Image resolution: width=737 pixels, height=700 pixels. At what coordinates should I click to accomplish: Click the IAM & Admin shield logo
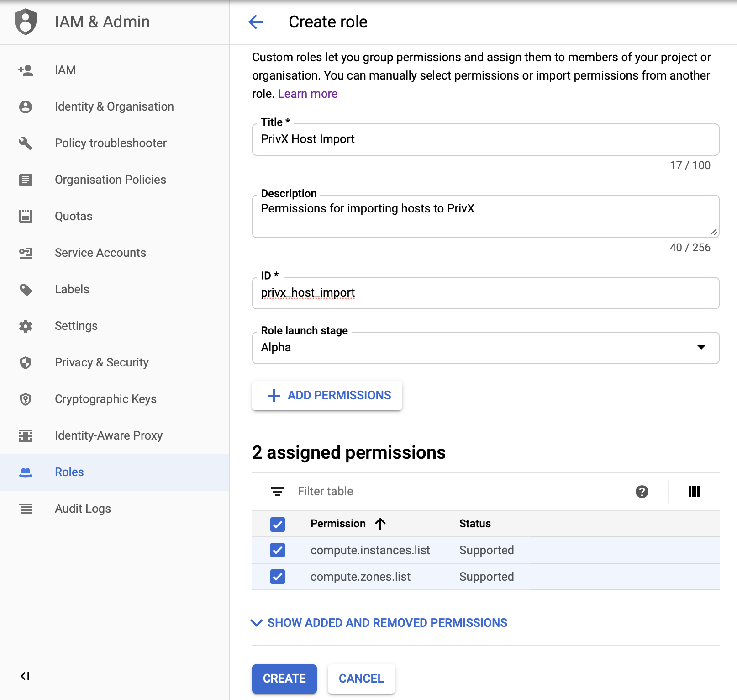(x=26, y=21)
